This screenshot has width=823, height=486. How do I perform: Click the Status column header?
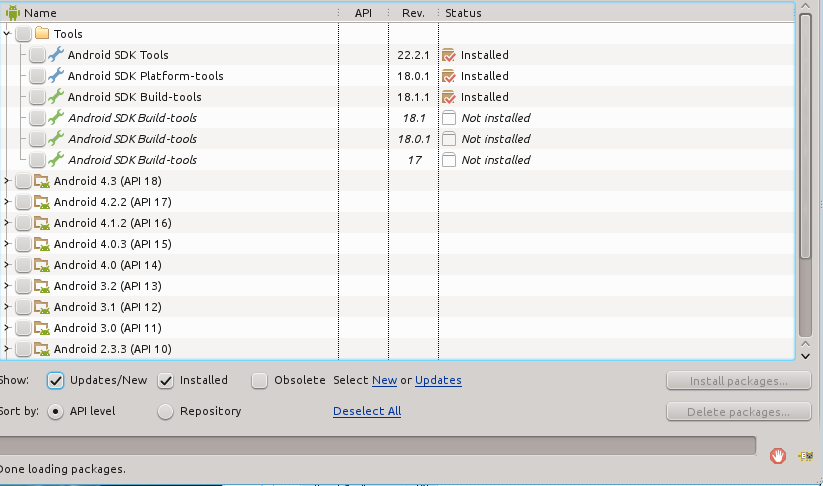463,13
